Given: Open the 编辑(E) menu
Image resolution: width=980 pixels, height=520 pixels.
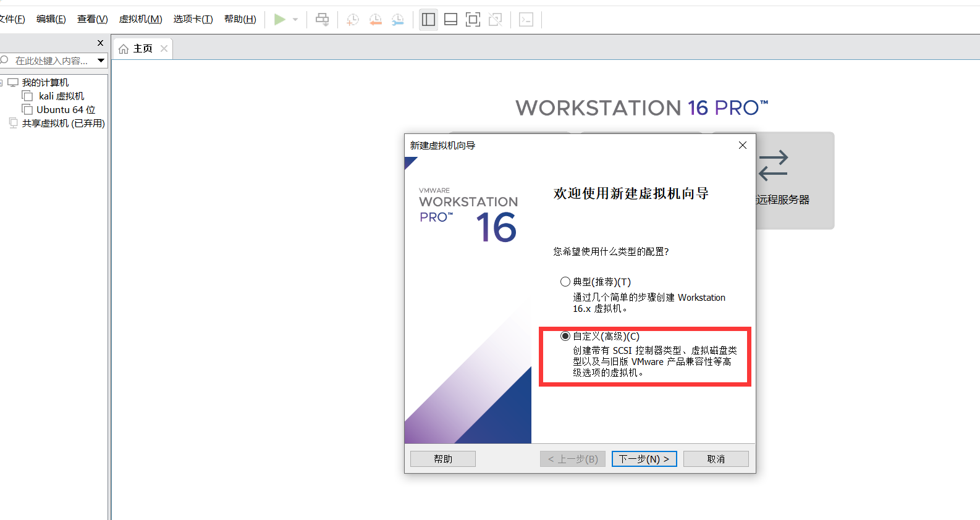Looking at the screenshot, I should coord(51,19).
